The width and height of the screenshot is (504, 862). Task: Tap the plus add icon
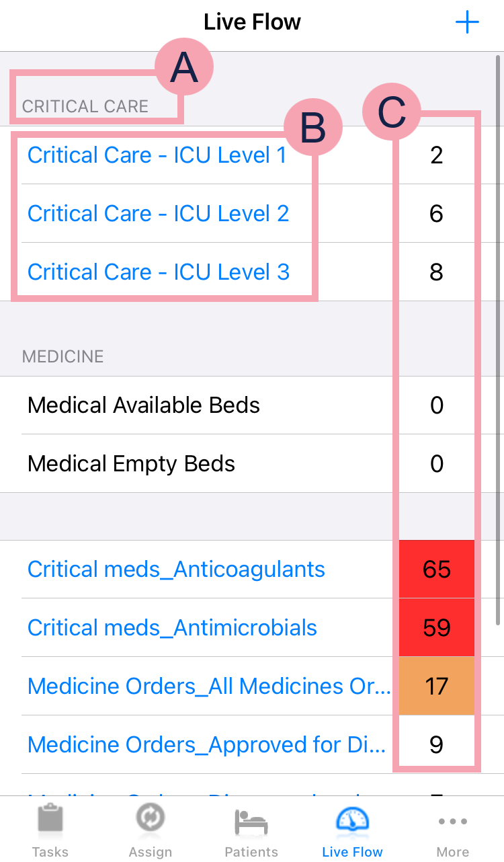click(x=467, y=23)
